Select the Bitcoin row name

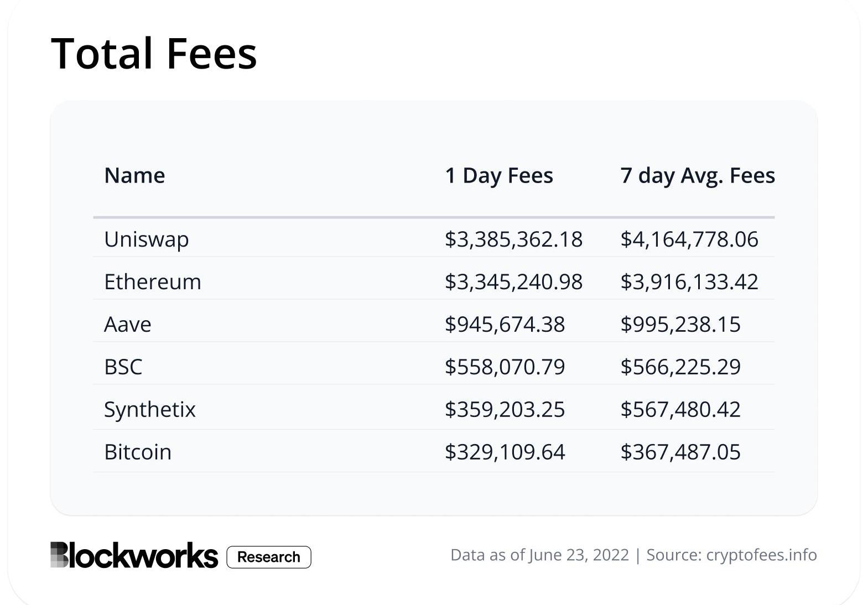point(138,452)
